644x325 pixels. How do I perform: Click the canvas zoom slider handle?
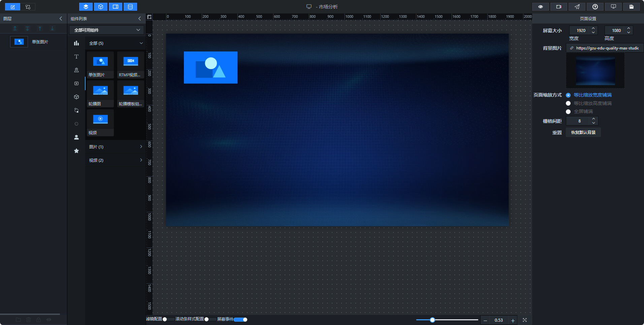pyautogui.click(x=432, y=320)
